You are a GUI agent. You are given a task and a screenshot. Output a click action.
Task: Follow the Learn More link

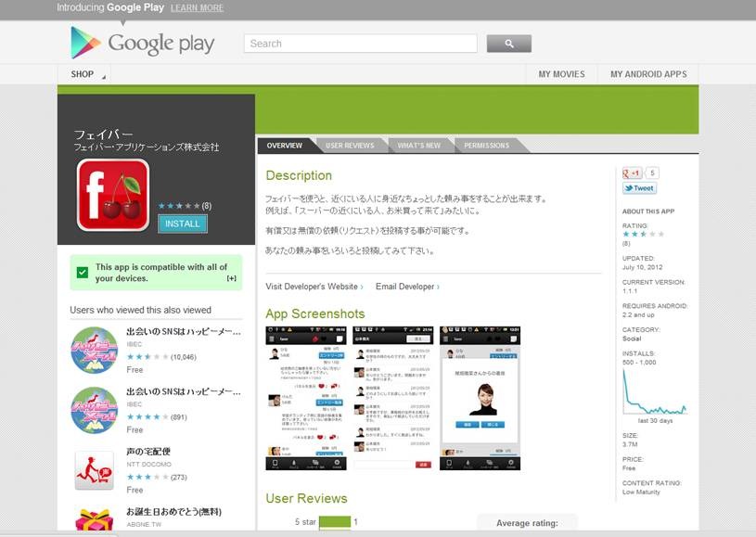click(197, 7)
